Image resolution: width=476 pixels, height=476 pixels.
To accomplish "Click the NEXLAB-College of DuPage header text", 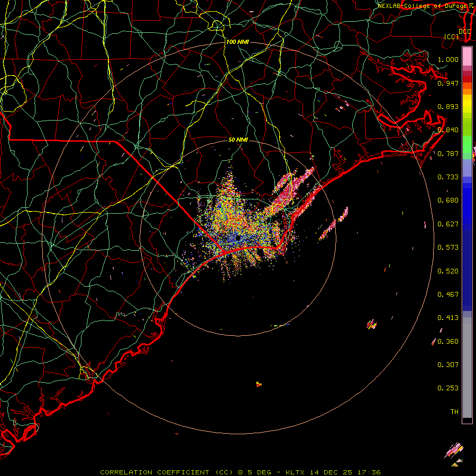I will (423, 6).
